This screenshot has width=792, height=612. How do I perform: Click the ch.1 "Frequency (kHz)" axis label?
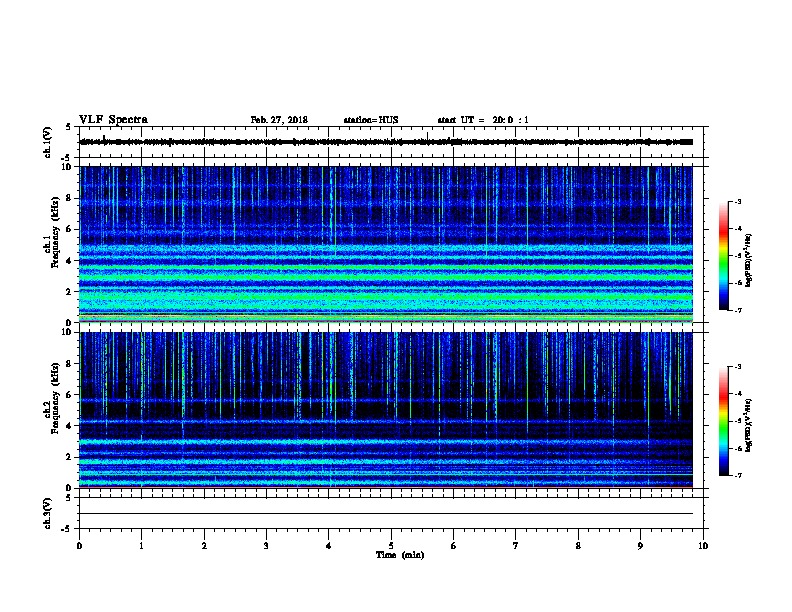(55, 232)
